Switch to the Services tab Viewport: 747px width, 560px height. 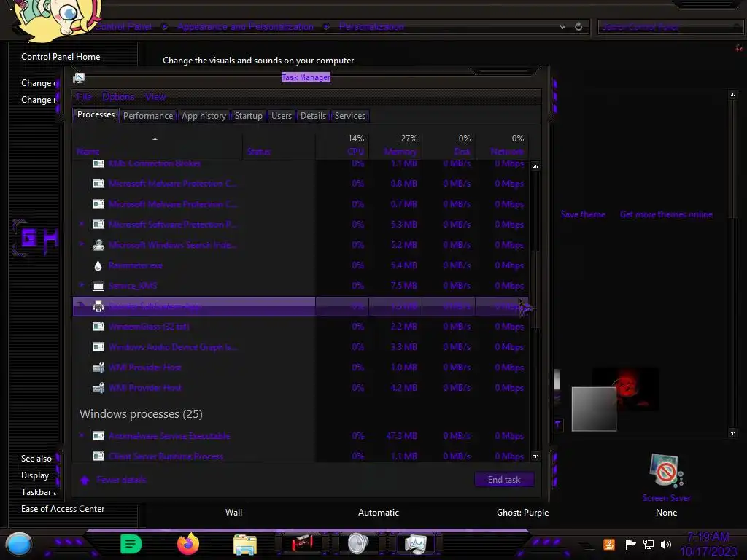(350, 116)
